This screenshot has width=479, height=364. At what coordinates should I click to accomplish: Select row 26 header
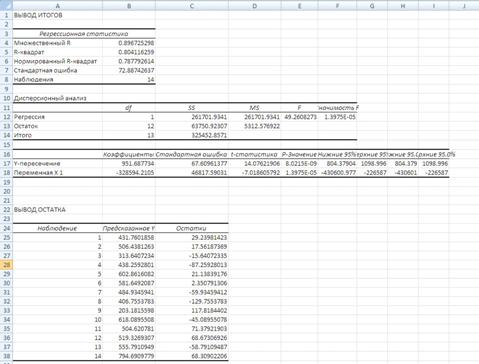pyautogui.click(x=6, y=247)
